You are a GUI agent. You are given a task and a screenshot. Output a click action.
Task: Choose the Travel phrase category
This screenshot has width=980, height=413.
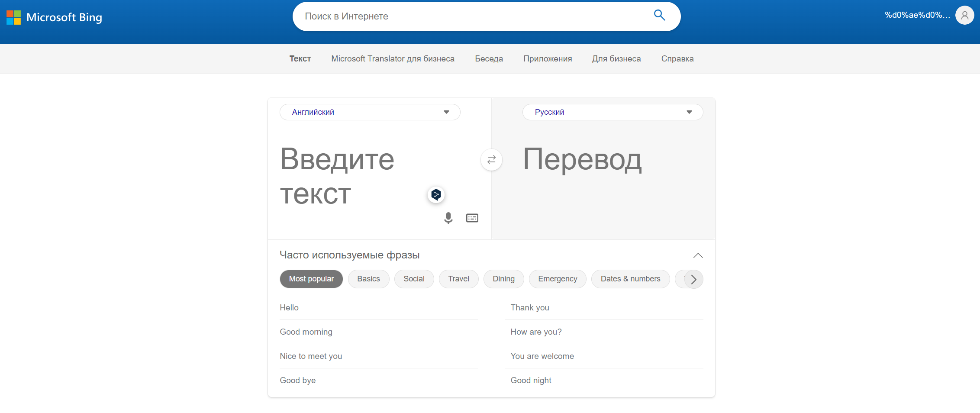459,279
